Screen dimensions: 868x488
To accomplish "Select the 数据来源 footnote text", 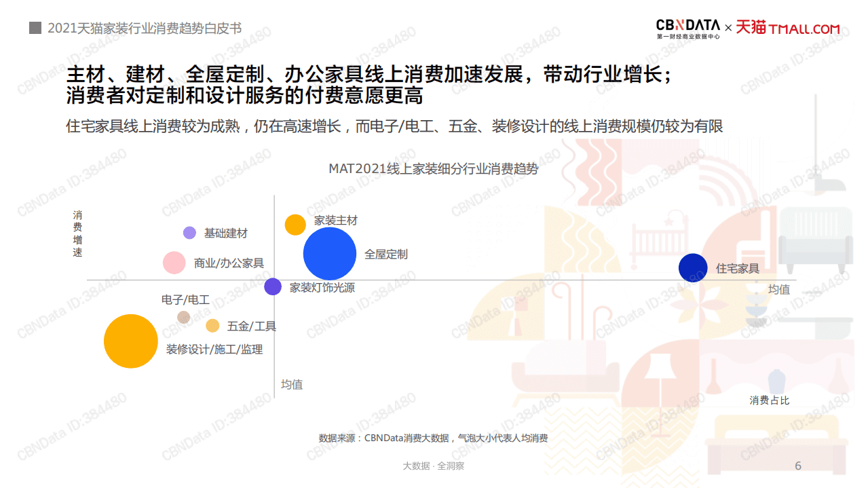I will click(434, 438).
